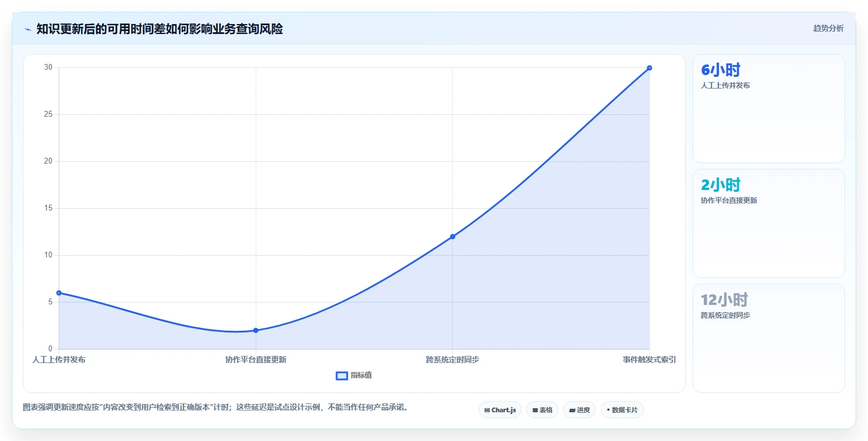
Task: Select the 数据卡片 tag
Action: coord(622,410)
